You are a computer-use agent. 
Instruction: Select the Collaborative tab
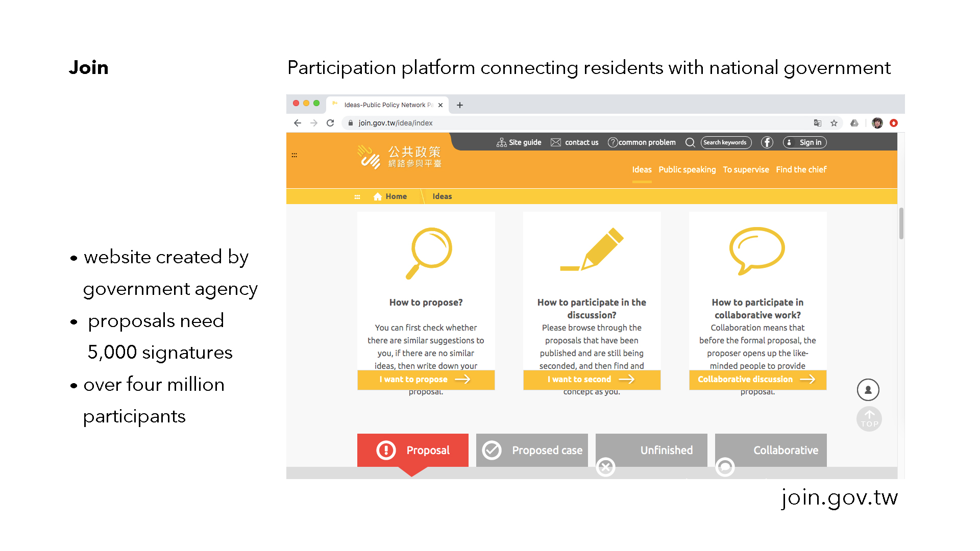click(771, 450)
